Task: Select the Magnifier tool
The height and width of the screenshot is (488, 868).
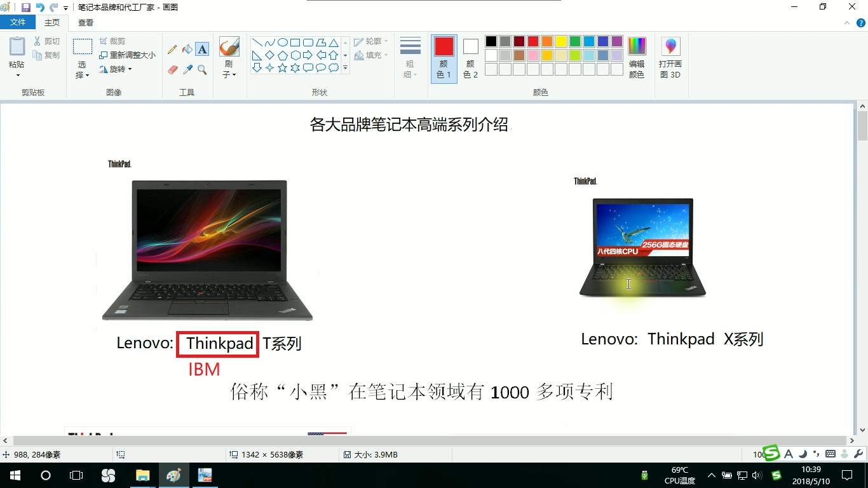Action: tap(202, 69)
